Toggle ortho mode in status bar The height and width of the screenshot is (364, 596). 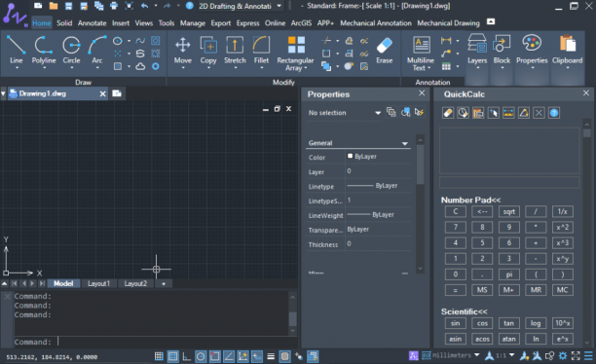(x=186, y=356)
